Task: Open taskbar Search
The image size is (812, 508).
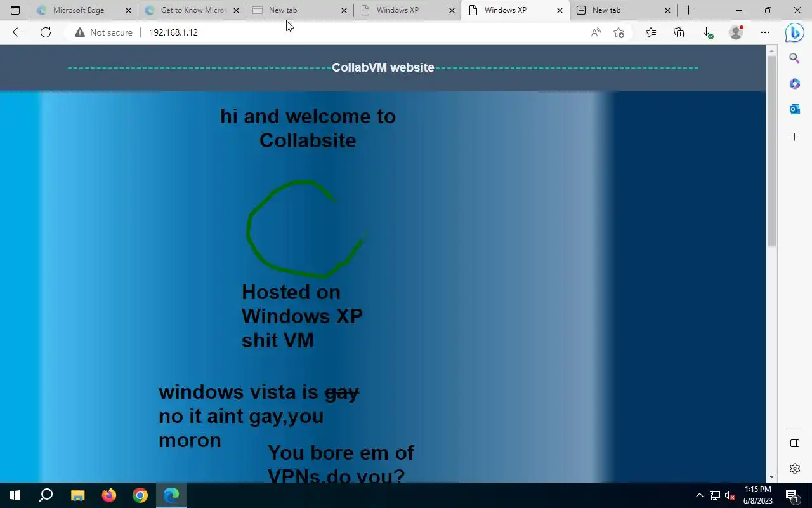Action: (x=46, y=495)
